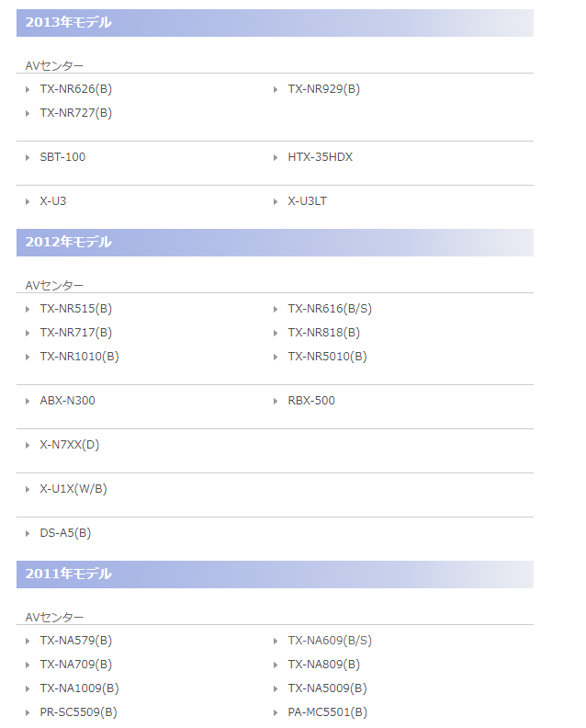The image size is (586, 728).
Task: Open the TX-NA1009(B) link
Action: pos(79,688)
